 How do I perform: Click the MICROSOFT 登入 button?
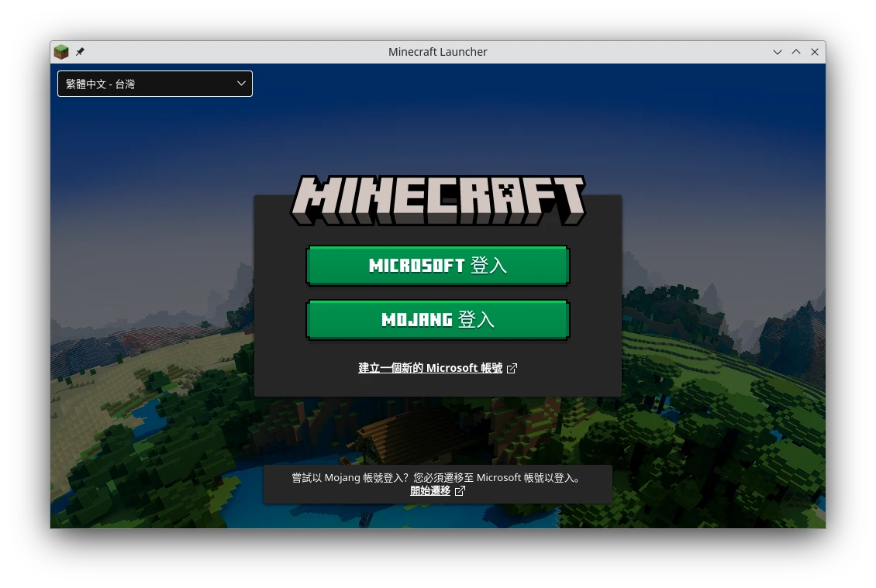[x=438, y=265]
